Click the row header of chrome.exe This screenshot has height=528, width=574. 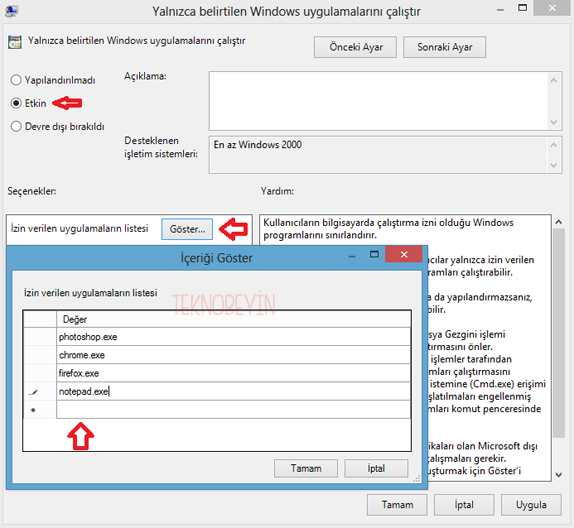pyautogui.click(x=40, y=355)
